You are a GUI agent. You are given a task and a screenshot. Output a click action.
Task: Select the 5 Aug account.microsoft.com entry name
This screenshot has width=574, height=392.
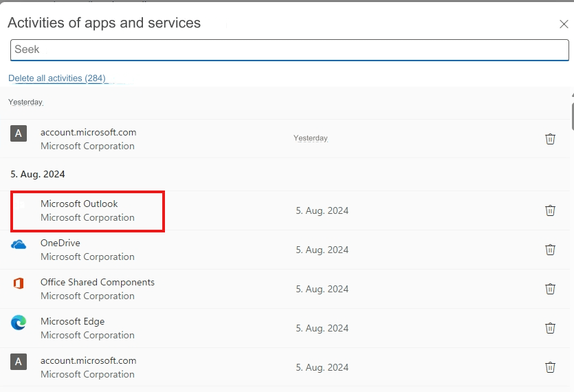88,360
